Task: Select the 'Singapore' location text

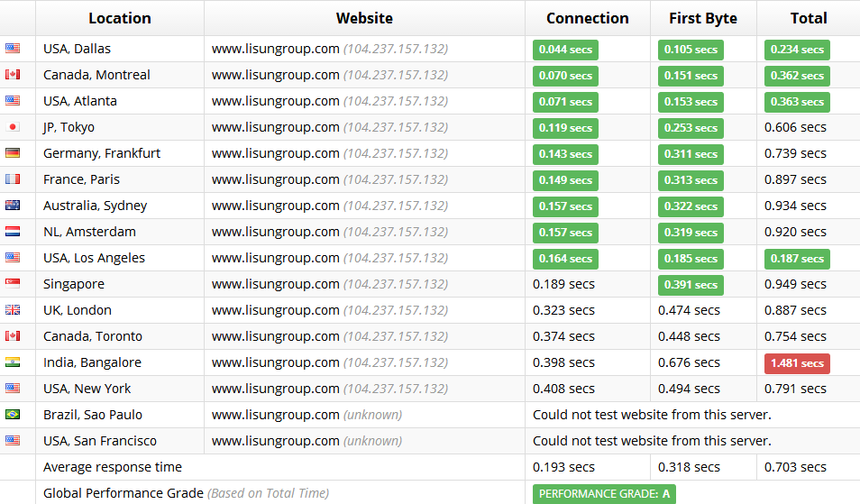Action: coord(74,284)
